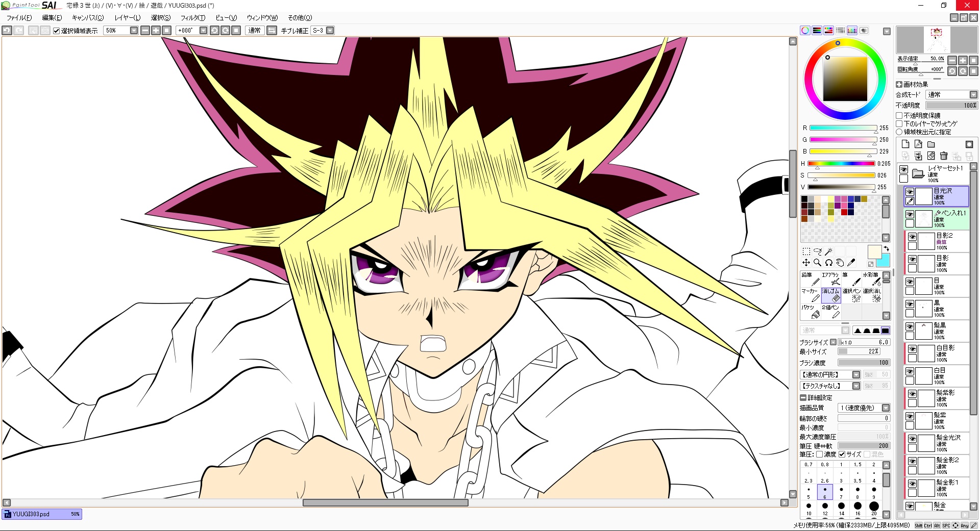Image resolution: width=980 pixels, height=531 pixels.
Task: Enable 下のレイヤーでクリッピング checkbox
Action: [899, 124]
